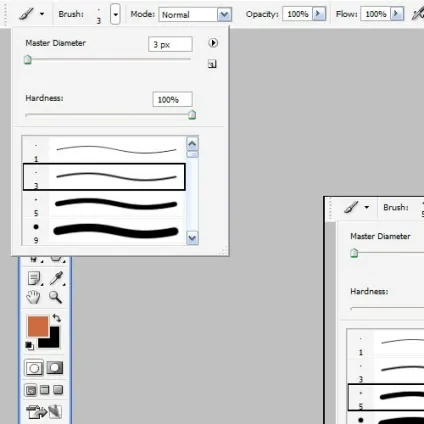Reset to default black and white colors
424x424 pixels.
[x=29, y=346]
